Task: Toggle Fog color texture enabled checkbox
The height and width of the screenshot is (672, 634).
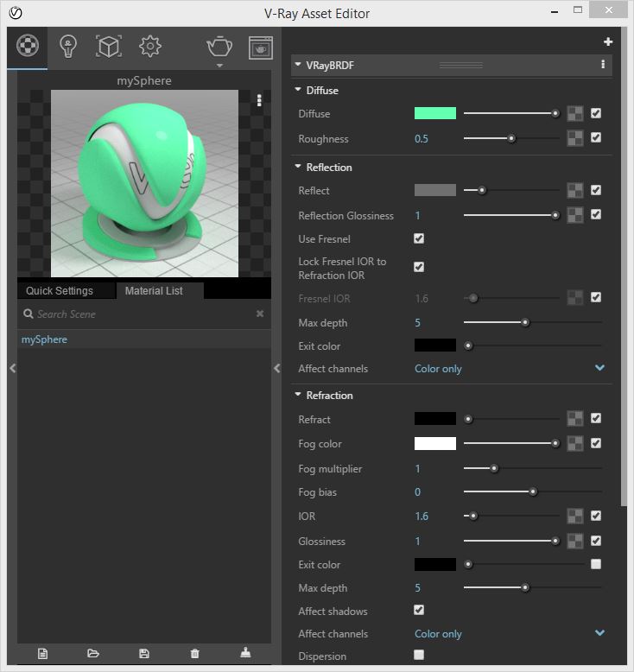Action: point(596,443)
